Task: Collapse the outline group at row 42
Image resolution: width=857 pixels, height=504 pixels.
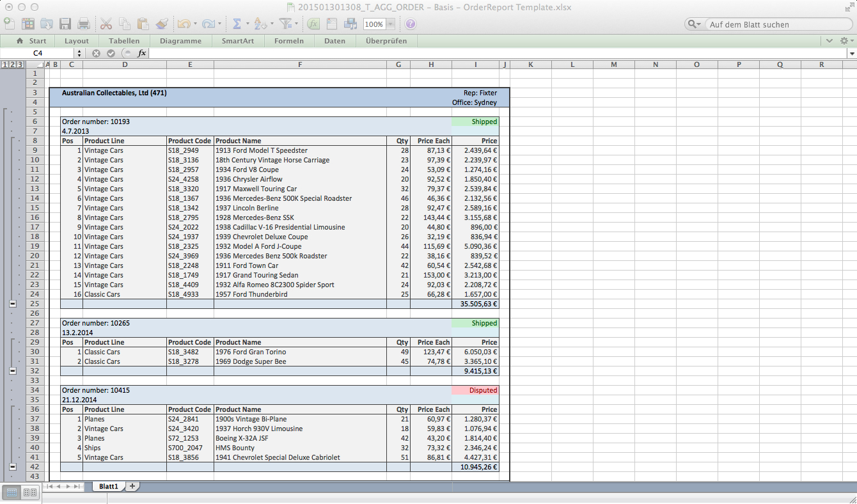Action: point(13,467)
